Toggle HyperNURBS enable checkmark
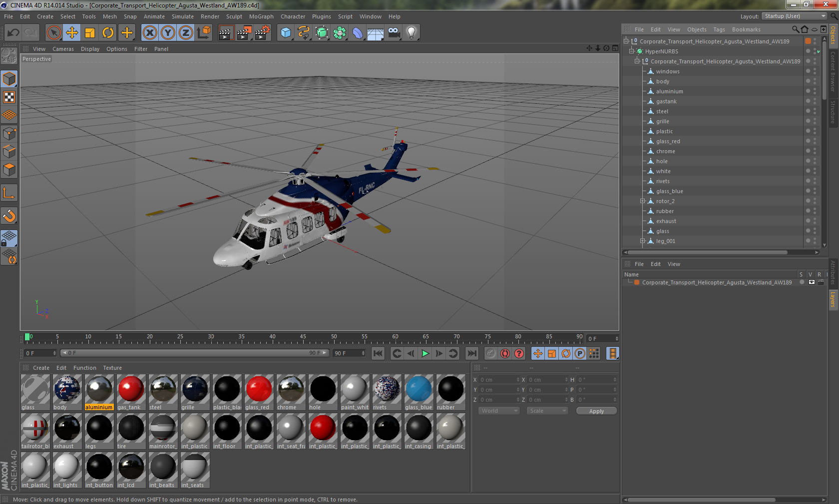This screenshot has height=504, width=839. [x=819, y=51]
